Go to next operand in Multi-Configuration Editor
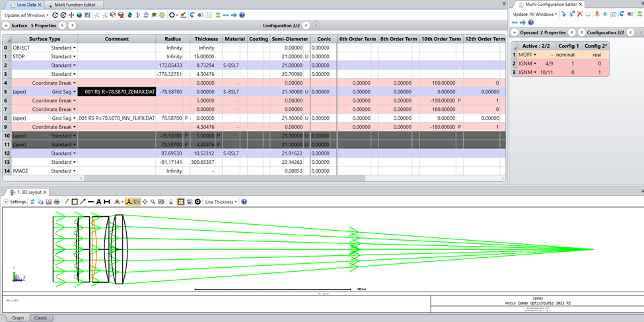Screen dimensions: 644x322 point(582,32)
